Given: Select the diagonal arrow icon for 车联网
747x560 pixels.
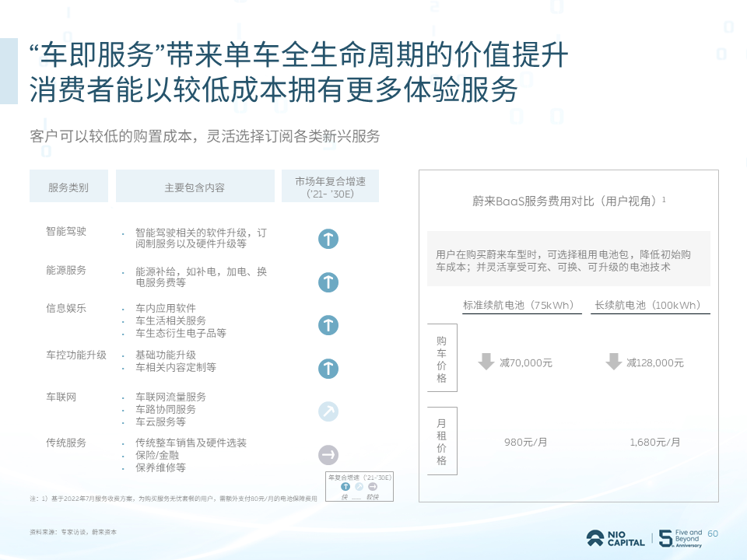Looking at the screenshot, I should point(328,410).
